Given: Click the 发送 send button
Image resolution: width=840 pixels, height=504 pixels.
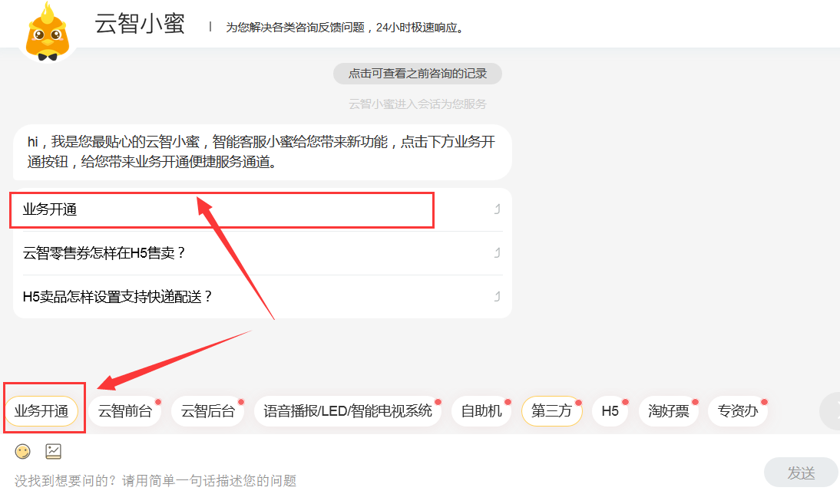Looking at the screenshot, I should click(801, 473).
